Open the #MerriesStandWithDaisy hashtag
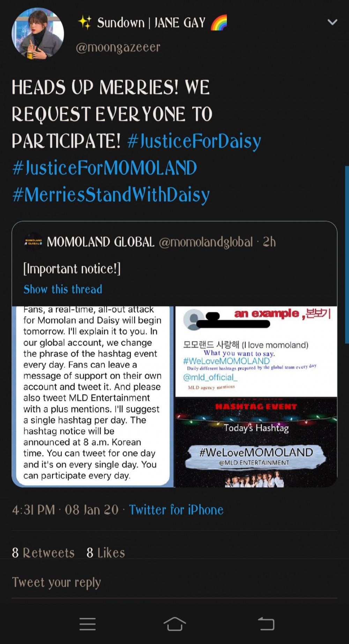349x644 pixels. 111,195
